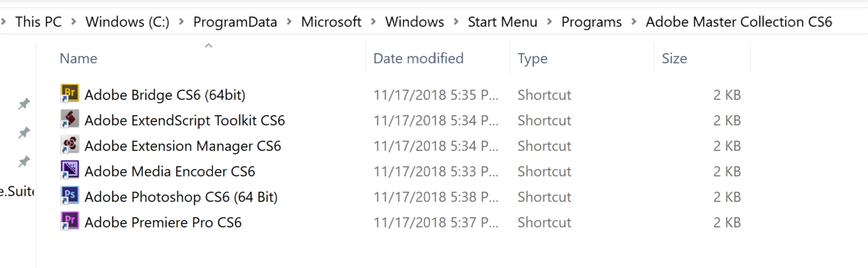
Task: Expand the chevron after Programs in breadcrumb
Action: [x=634, y=22]
